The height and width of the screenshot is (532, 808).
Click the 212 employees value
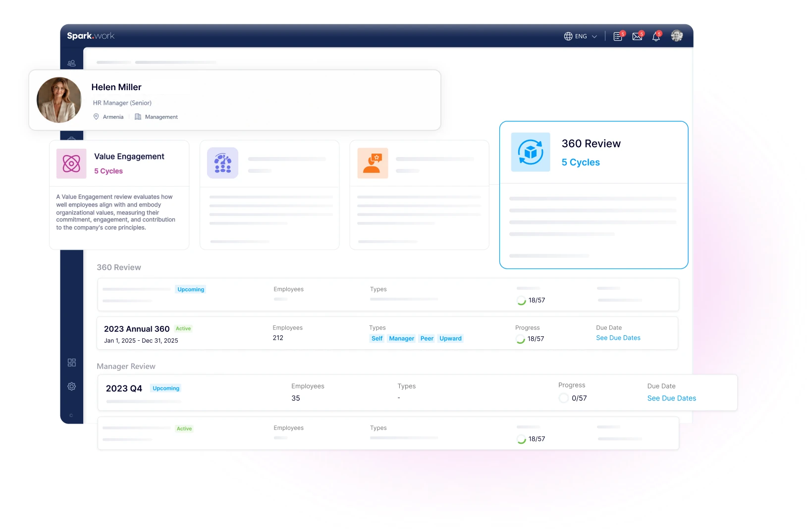(278, 338)
